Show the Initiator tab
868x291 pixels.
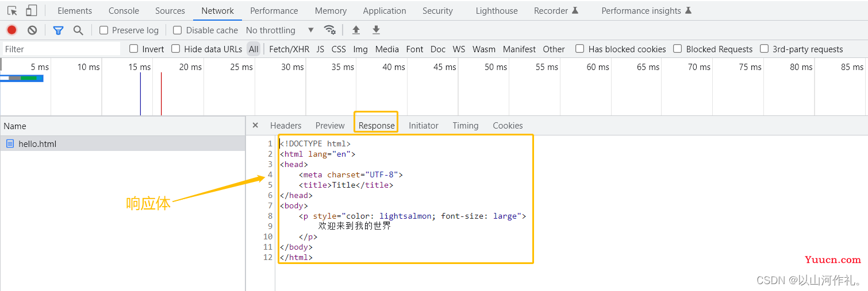(x=424, y=125)
